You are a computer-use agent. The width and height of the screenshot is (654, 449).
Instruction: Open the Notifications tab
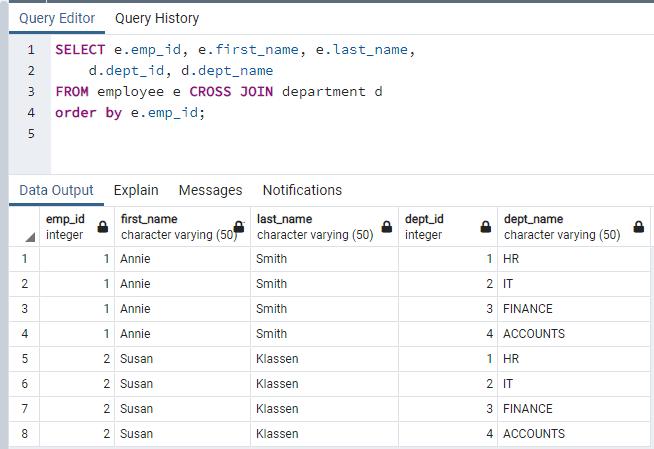pyautogui.click(x=302, y=190)
